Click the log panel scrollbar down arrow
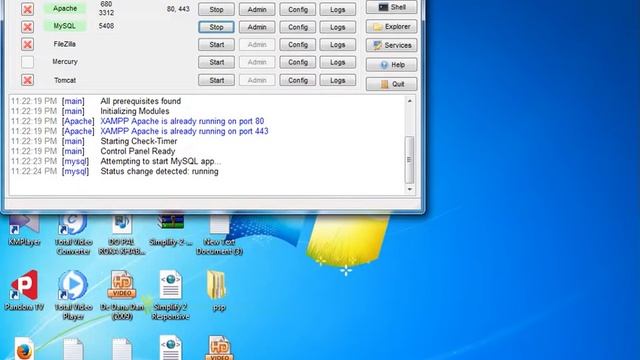The image size is (640, 360). [409, 189]
